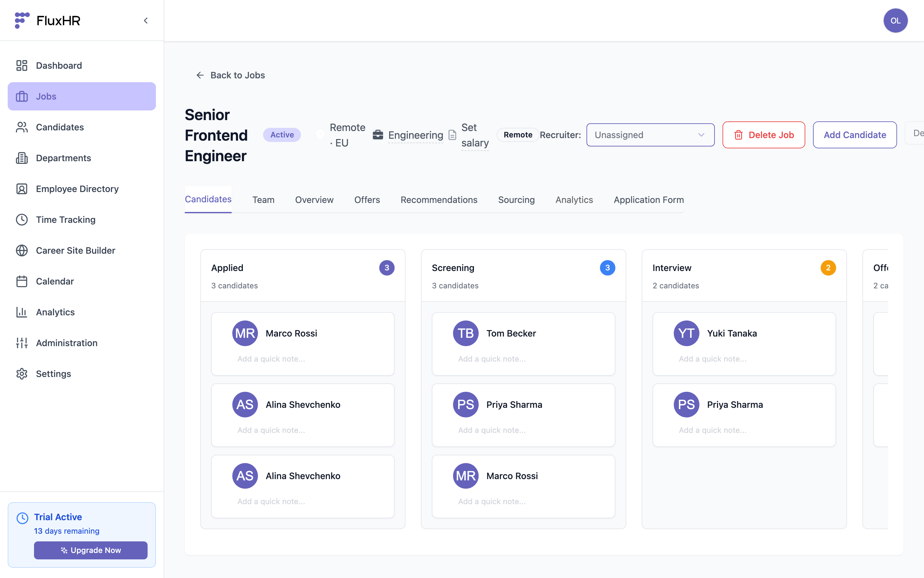Click the Administration sliders icon

(x=22, y=343)
